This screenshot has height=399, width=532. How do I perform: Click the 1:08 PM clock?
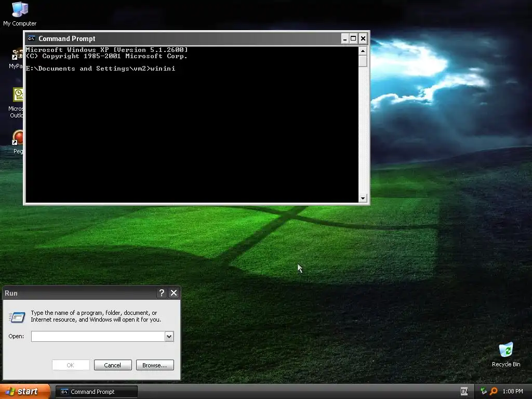513,392
